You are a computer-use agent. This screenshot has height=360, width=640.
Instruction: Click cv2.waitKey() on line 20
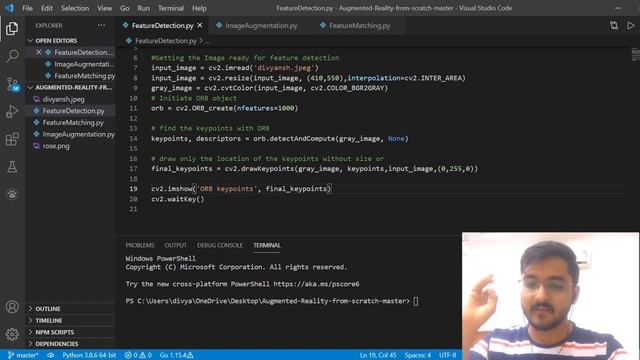point(178,199)
